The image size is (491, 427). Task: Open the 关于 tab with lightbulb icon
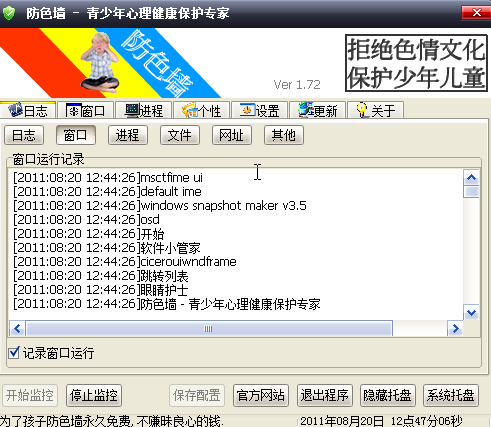[375, 110]
